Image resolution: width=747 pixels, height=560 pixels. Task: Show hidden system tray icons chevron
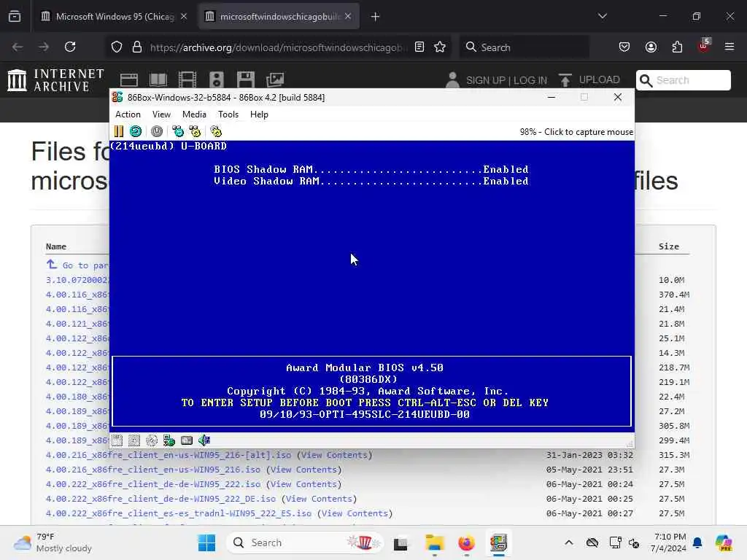[x=569, y=542]
